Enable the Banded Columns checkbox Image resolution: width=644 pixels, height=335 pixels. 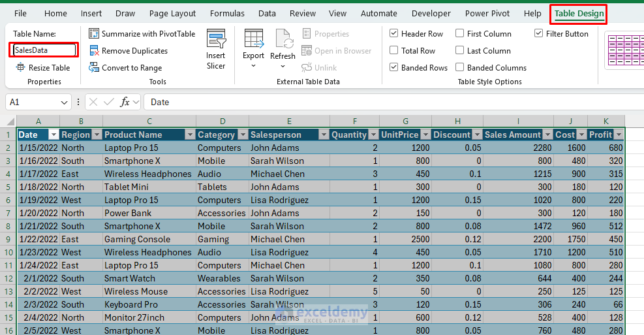(x=459, y=67)
